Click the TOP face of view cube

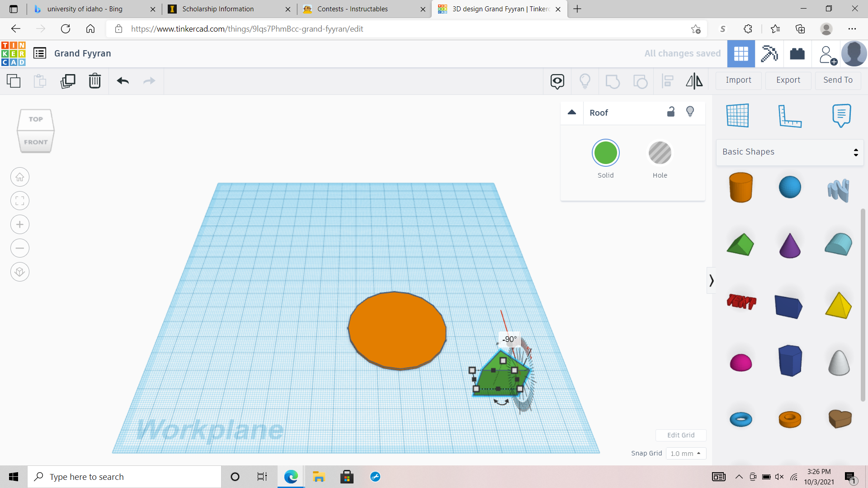point(36,119)
